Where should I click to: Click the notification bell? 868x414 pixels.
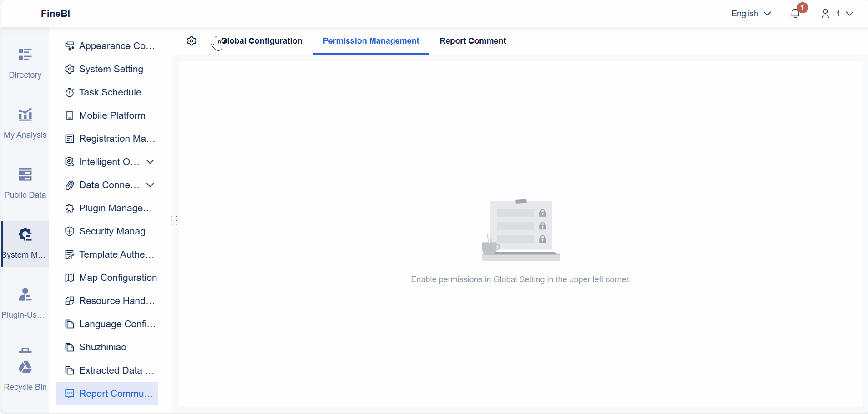pos(796,13)
